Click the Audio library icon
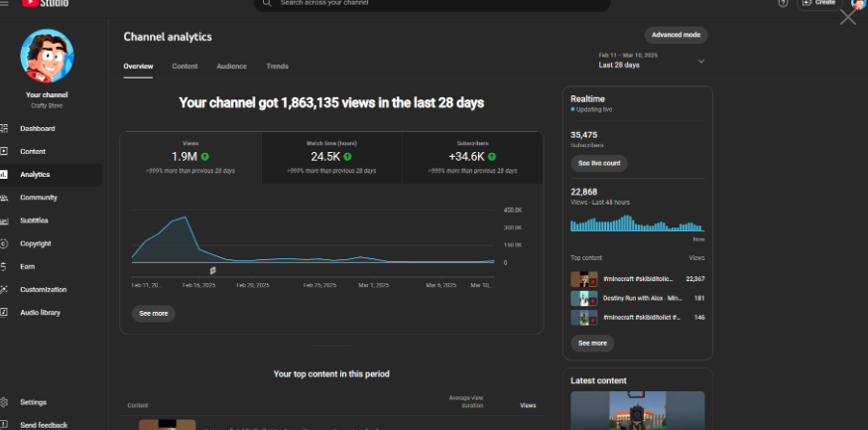The image size is (868, 430). click(4, 313)
